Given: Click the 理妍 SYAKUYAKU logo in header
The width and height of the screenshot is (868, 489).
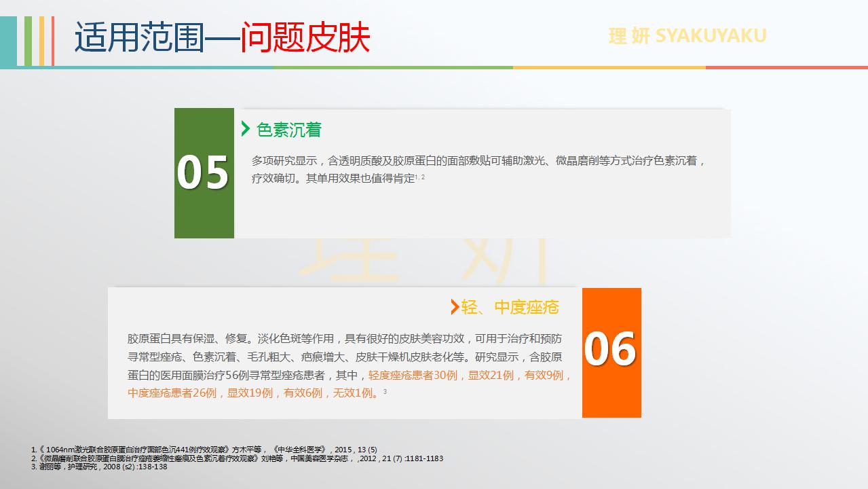Looking at the screenshot, I should click(687, 36).
